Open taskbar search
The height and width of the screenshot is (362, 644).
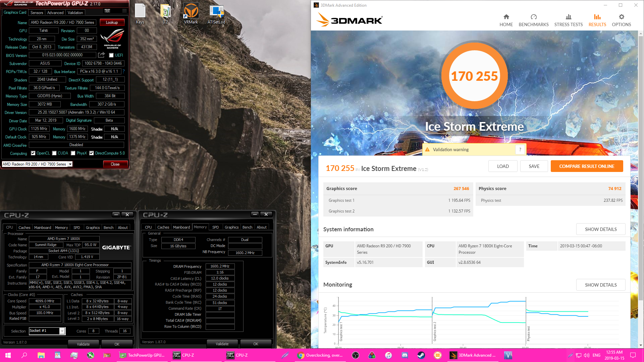(x=24, y=355)
